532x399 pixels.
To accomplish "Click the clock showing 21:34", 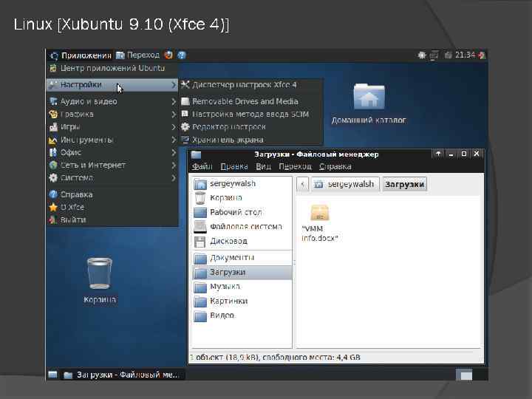I will coord(465,55).
